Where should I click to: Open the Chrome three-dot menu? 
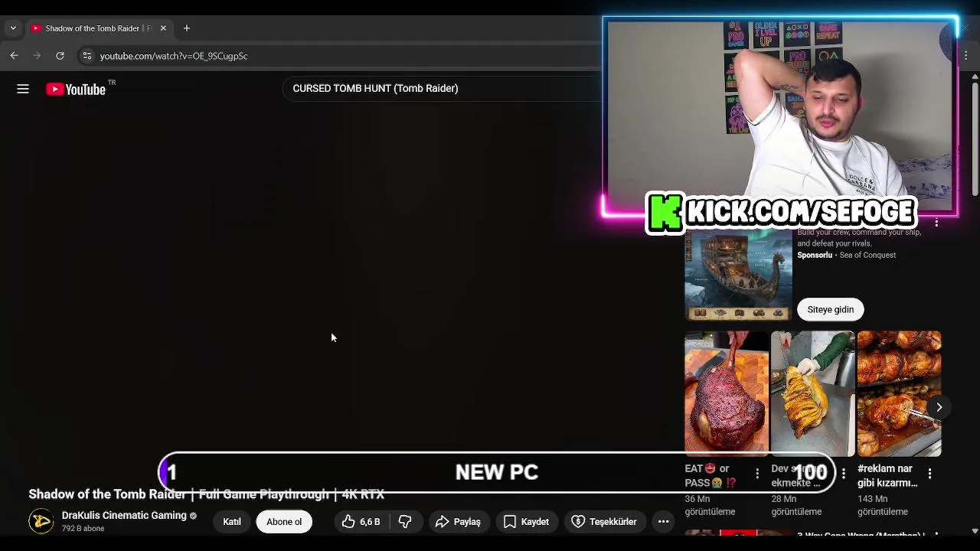(x=966, y=56)
